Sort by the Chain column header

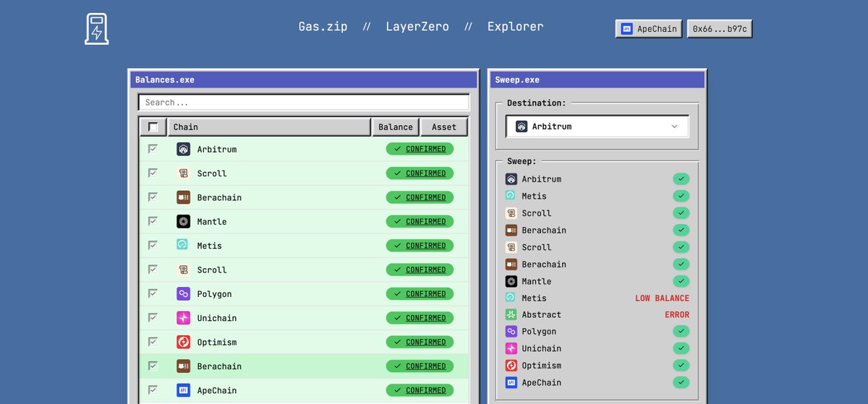coord(269,127)
